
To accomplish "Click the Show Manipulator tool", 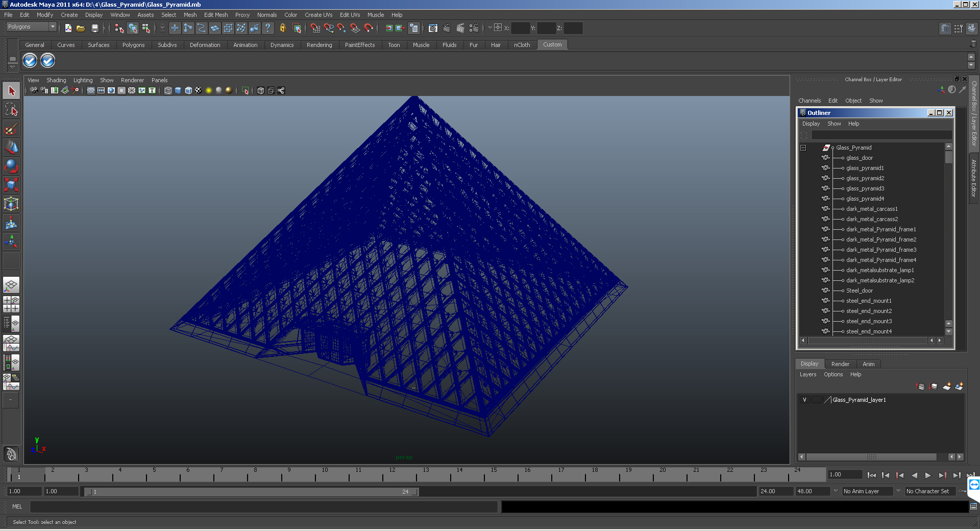I will [11, 242].
